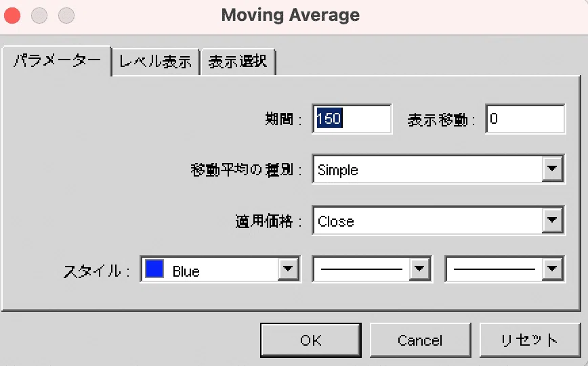Open the line style dropdown
The height and width of the screenshot is (366, 588).
(420, 271)
